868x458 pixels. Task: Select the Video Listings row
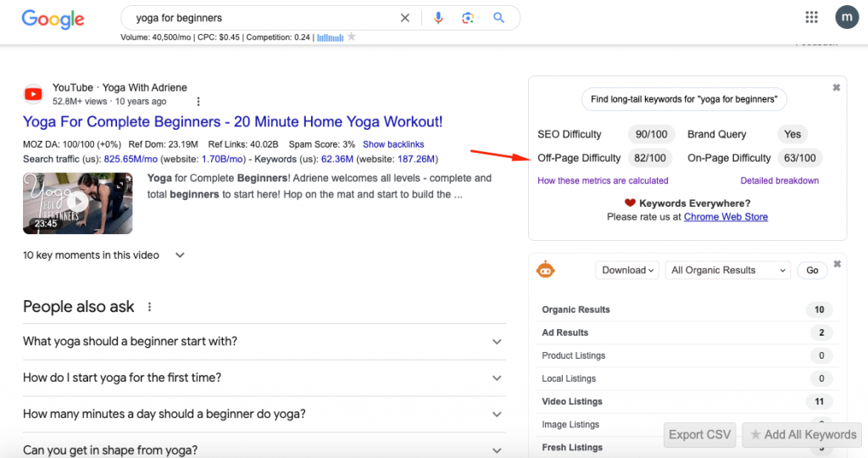687,401
